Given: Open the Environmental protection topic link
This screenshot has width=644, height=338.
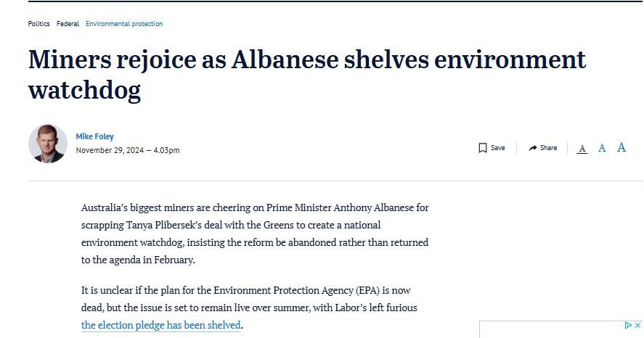Looking at the screenshot, I should point(124,24).
